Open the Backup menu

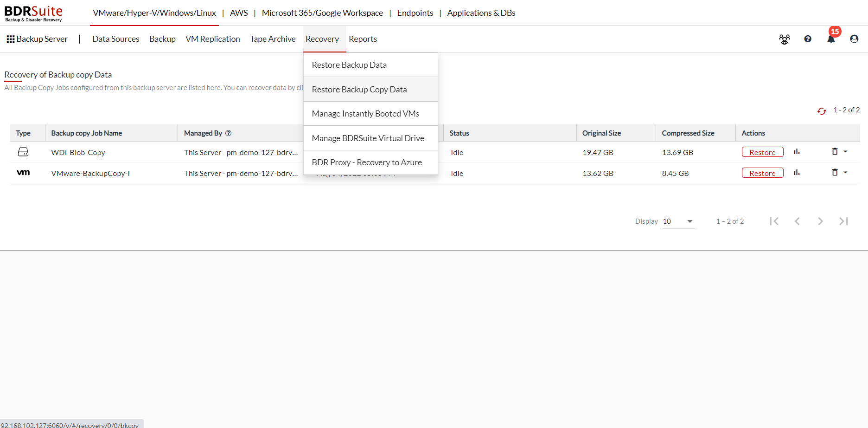(x=162, y=39)
